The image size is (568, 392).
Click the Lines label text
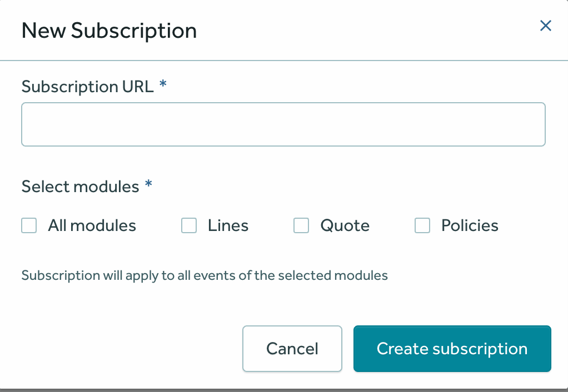pyautogui.click(x=228, y=225)
